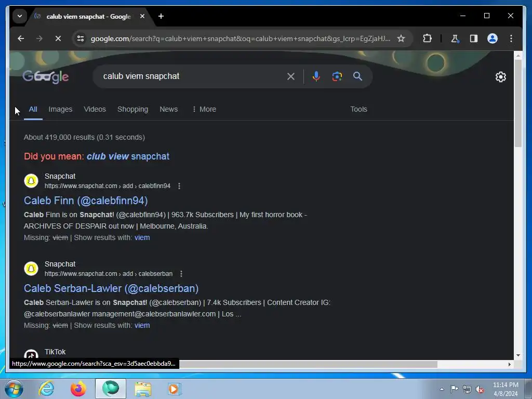Toggle the browser side panel
The height and width of the screenshot is (399, 532).
pyautogui.click(x=474, y=38)
